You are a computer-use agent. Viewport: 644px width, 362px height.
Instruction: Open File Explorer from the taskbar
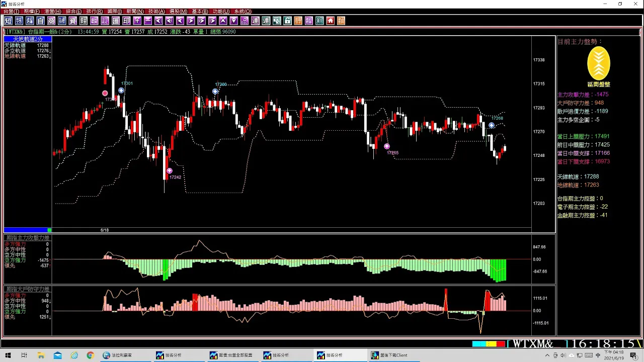[x=41, y=355]
